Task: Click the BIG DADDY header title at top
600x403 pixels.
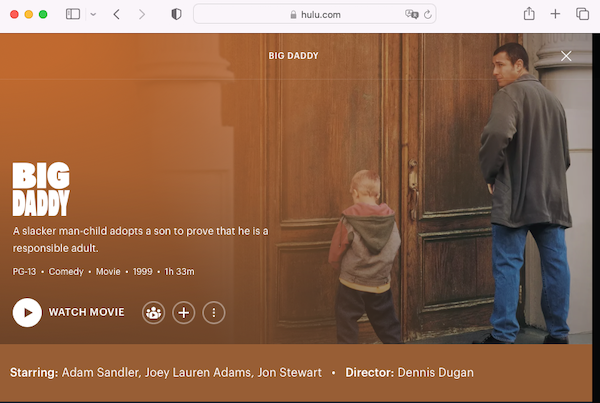Action: pos(293,56)
